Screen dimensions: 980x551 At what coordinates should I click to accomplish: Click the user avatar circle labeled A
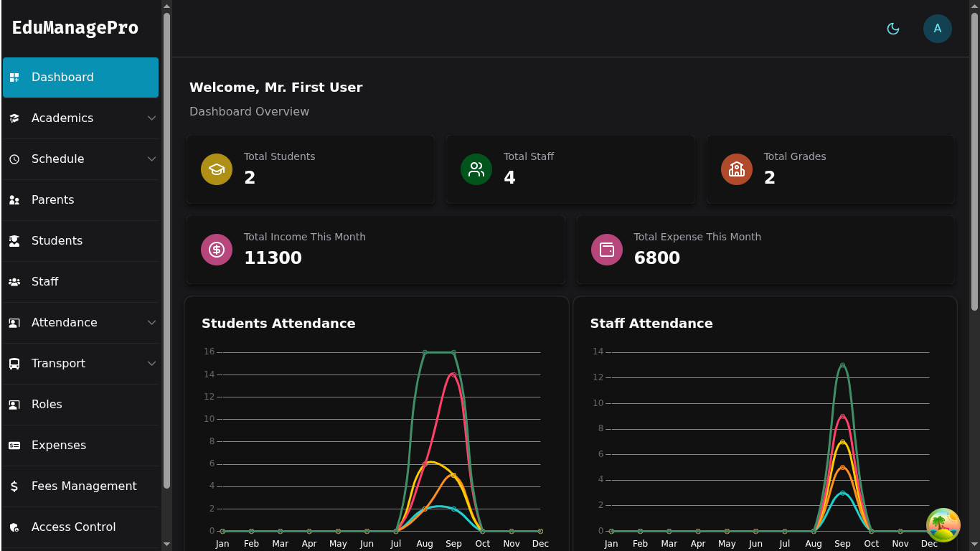coord(938,28)
